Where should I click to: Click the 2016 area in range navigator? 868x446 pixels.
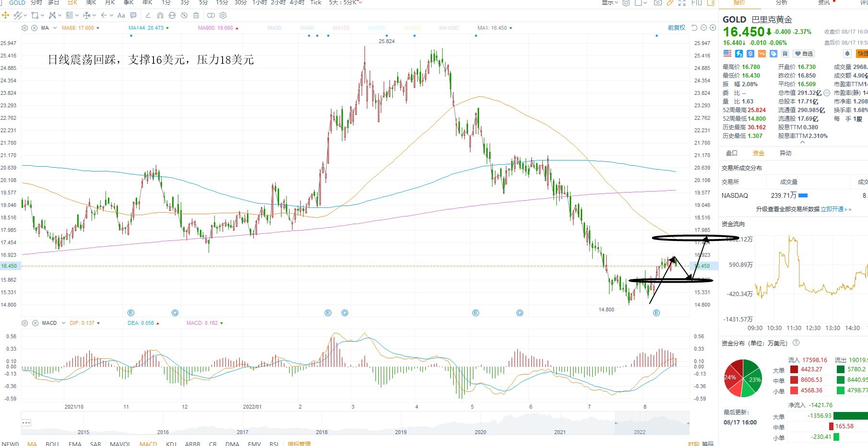(163, 432)
